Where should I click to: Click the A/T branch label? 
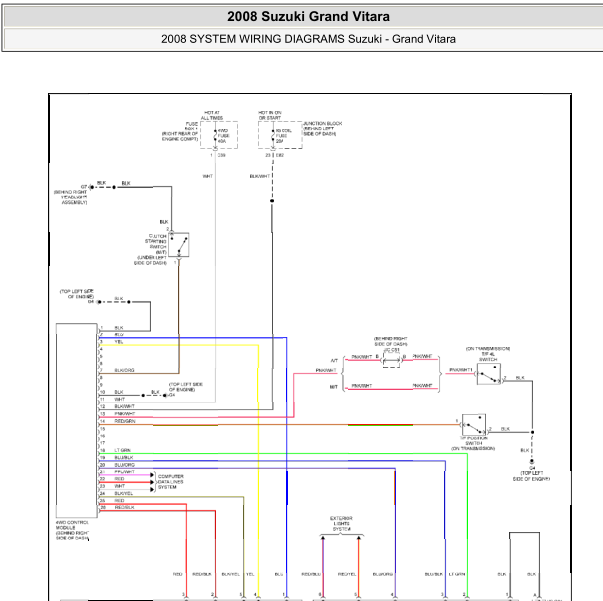334,361
